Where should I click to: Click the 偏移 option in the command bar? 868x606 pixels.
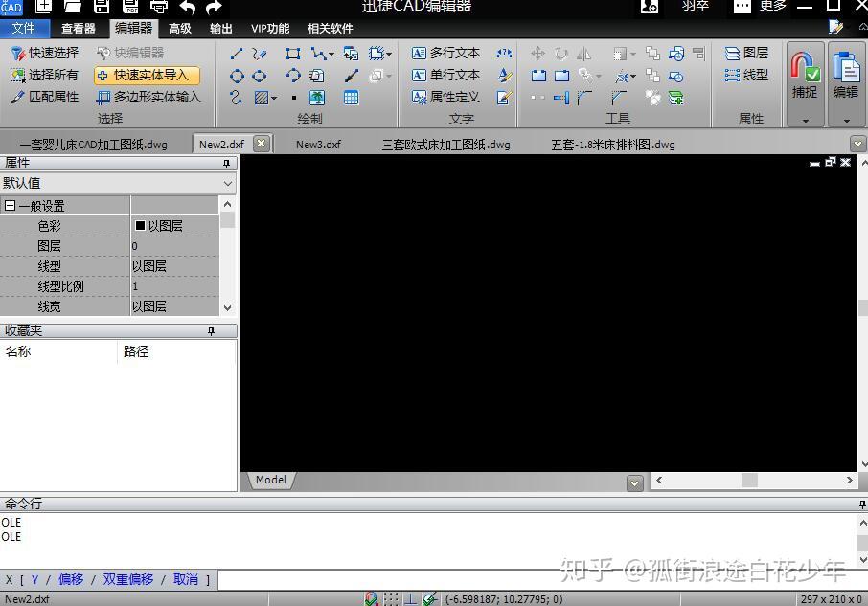click(x=70, y=579)
